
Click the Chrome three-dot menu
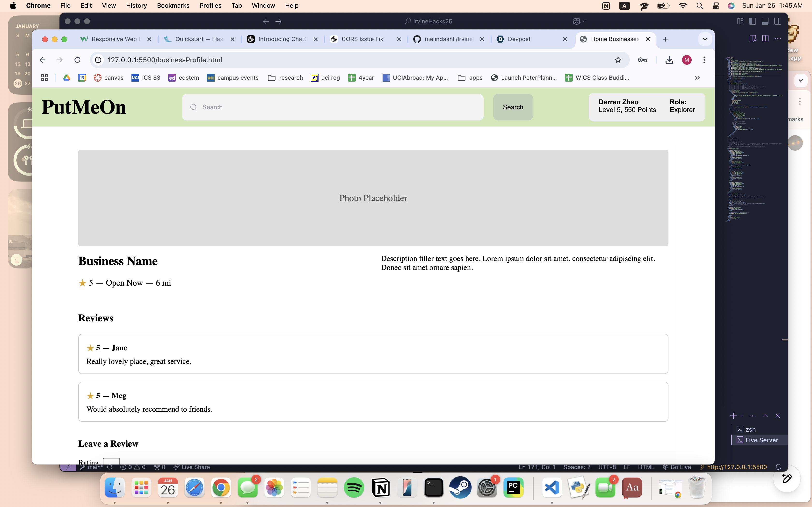pyautogui.click(x=704, y=60)
